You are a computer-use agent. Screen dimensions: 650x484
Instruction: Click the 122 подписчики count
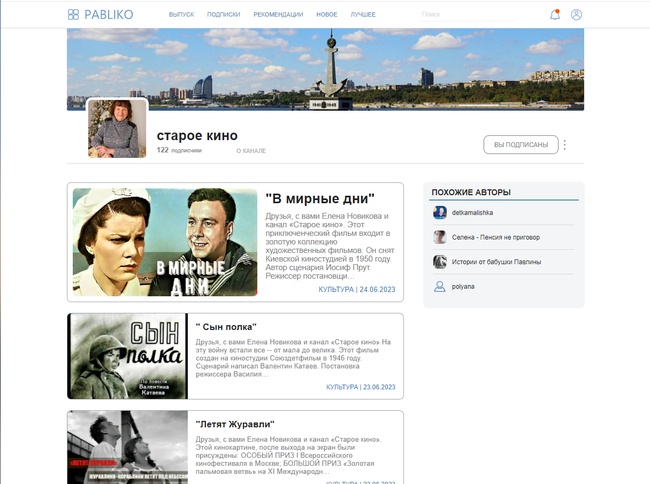tap(179, 150)
